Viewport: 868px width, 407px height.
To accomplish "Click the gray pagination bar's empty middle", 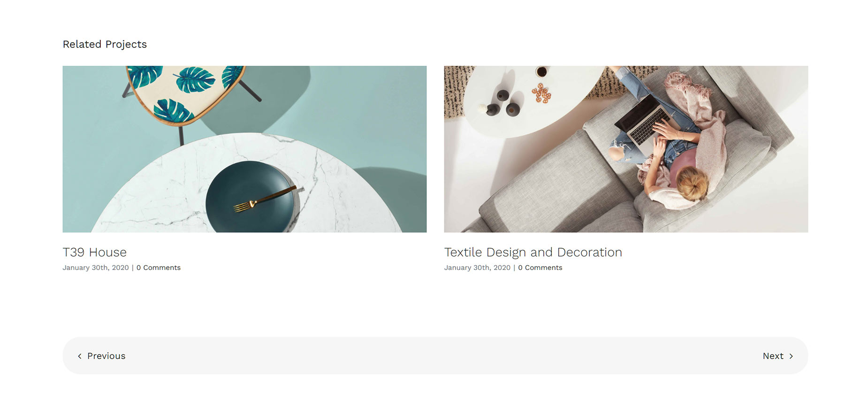I will [x=435, y=356].
